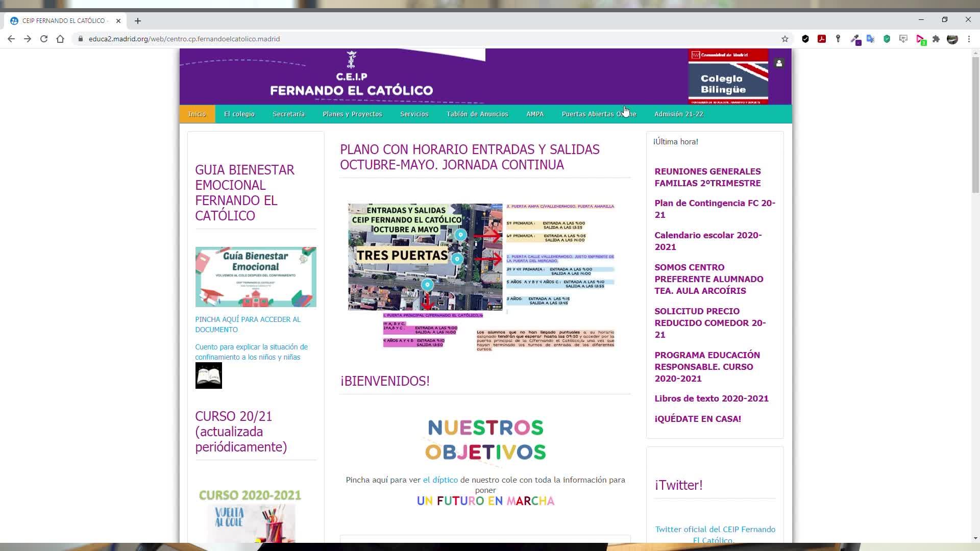Open the El colegio menu
The height and width of the screenshot is (551, 980).
pyautogui.click(x=239, y=114)
